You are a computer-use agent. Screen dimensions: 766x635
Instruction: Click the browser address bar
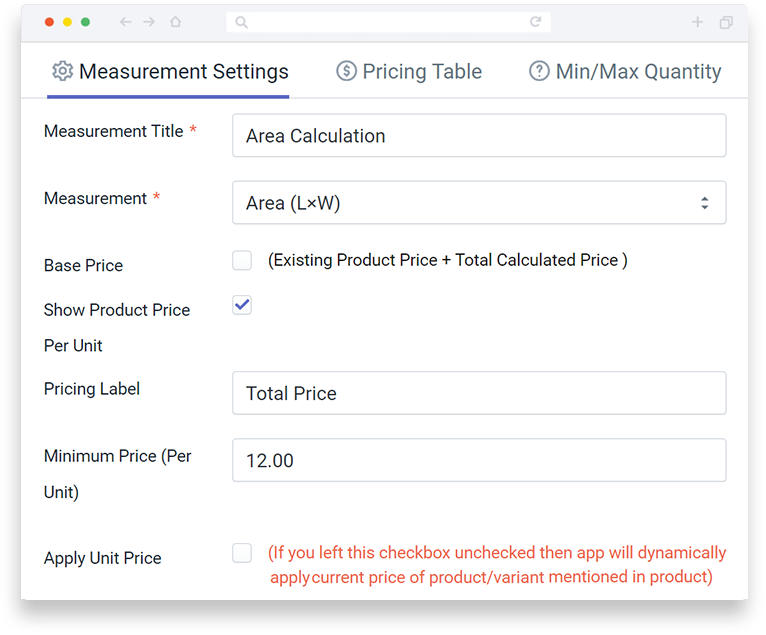(x=388, y=22)
